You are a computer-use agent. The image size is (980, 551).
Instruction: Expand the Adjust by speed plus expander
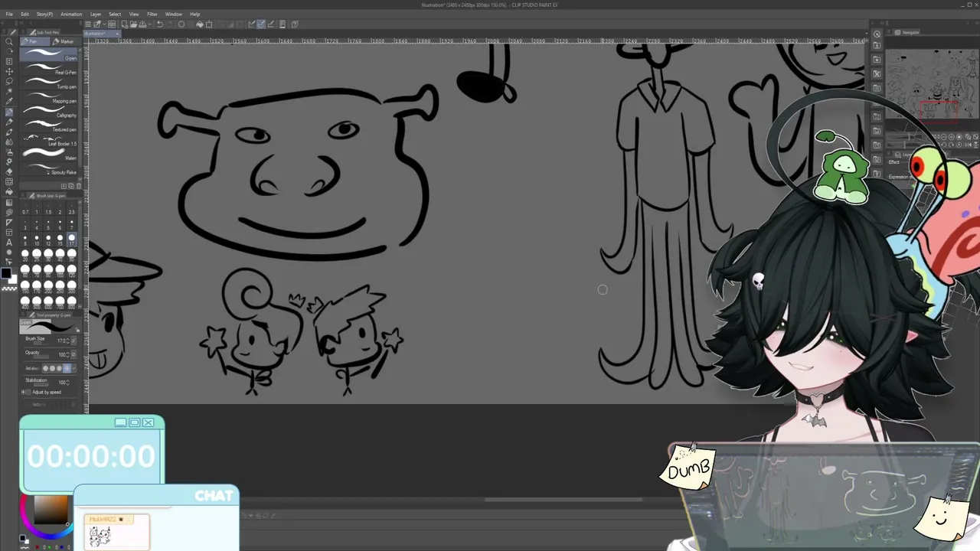23,393
